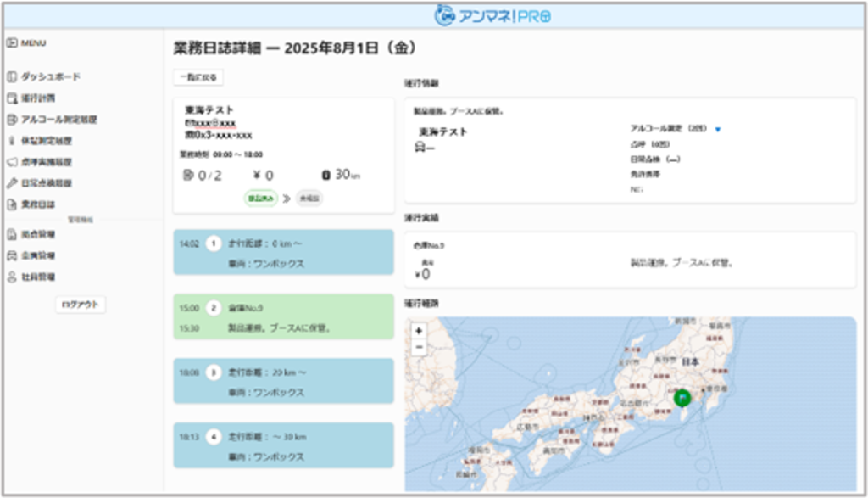Click the ログアウト button
This screenshot has height=498, width=868.
point(81,305)
